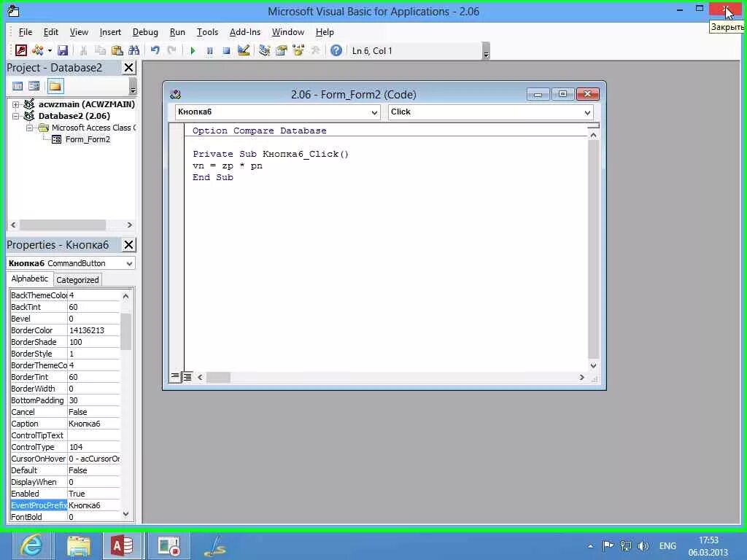Open the Insert menu
Screen dimensions: 747x560
(x=110, y=32)
